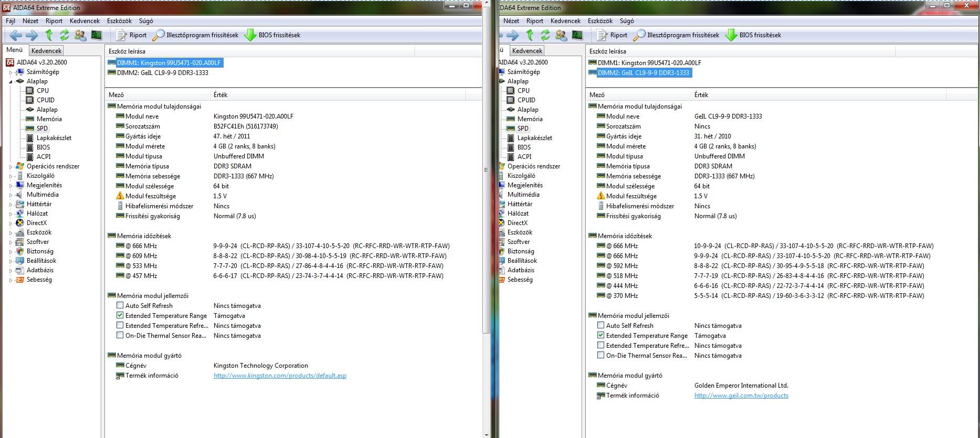Image resolution: width=980 pixels, height=438 pixels.
Task: Switch to Menü tab in left window
Action: pyautogui.click(x=15, y=50)
